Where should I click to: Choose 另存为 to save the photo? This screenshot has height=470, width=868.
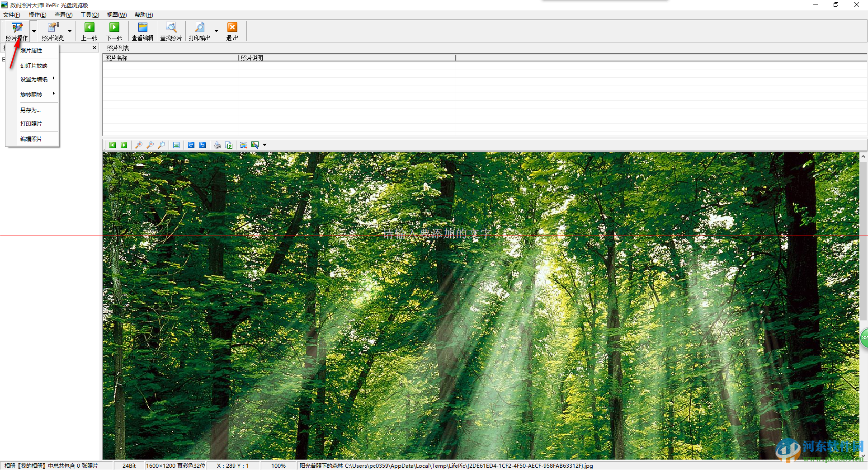tap(30, 109)
